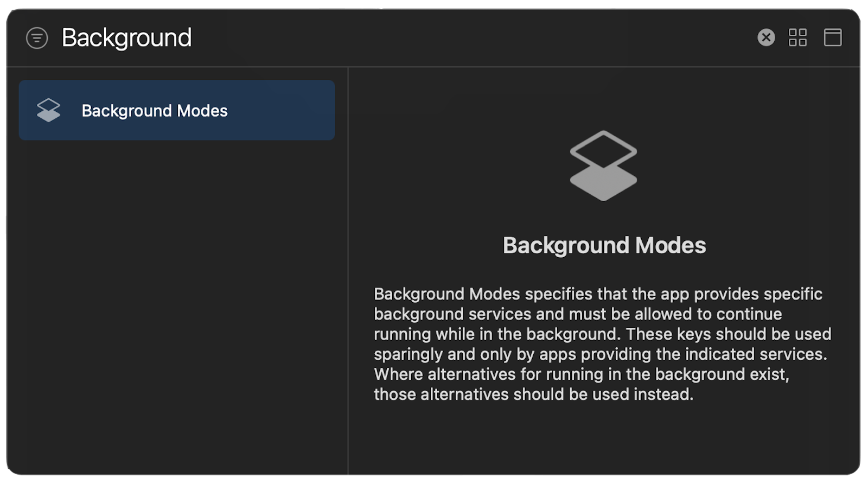Click the Background Modes heading in the detail pane
The image size is (868, 484).
coord(604,245)
